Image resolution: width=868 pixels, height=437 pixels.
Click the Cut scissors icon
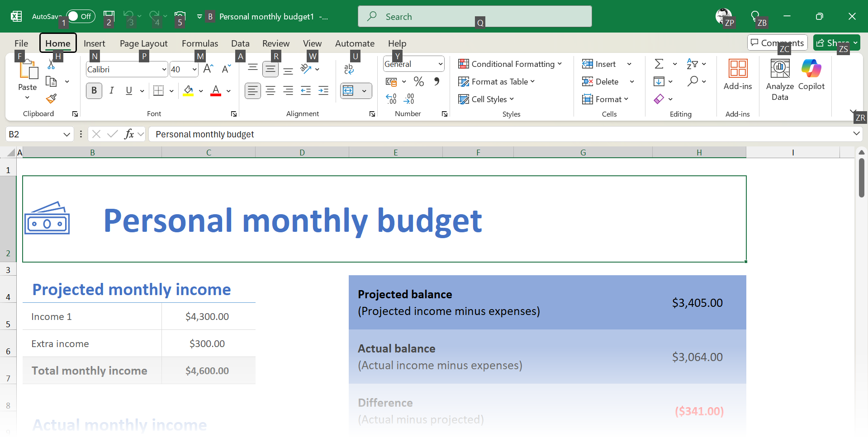(51, 65)
